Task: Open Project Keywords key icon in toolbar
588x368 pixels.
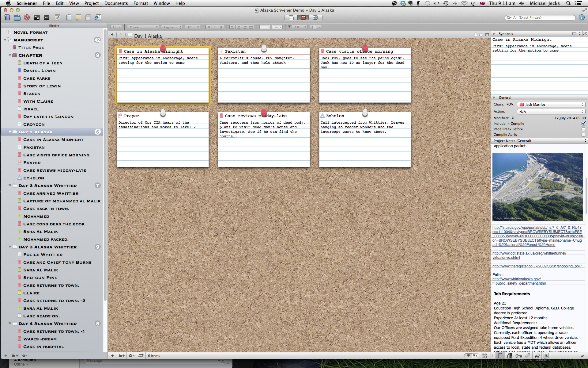Action: 47,17
